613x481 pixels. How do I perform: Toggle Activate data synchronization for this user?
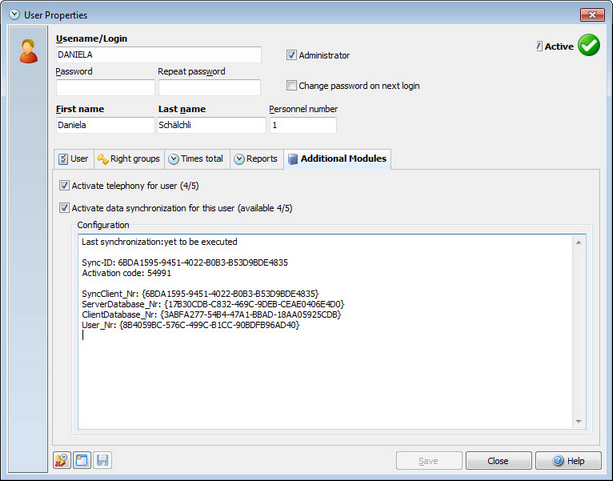[x=64, y=208]
